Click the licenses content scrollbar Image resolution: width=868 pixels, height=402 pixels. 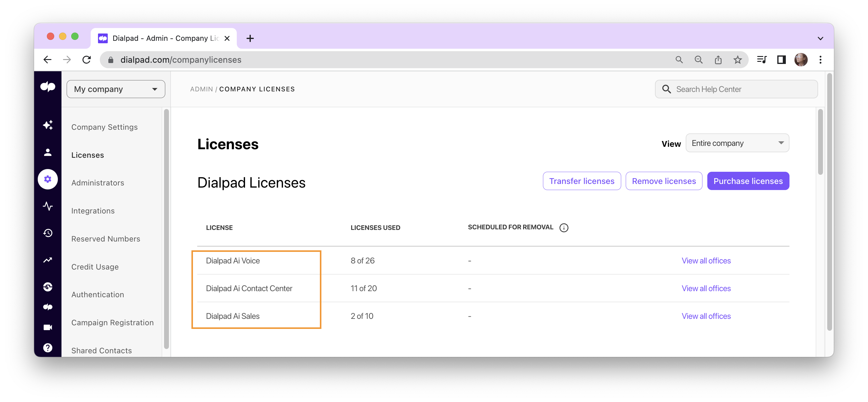pyautogui.click(x=820, y=142)
